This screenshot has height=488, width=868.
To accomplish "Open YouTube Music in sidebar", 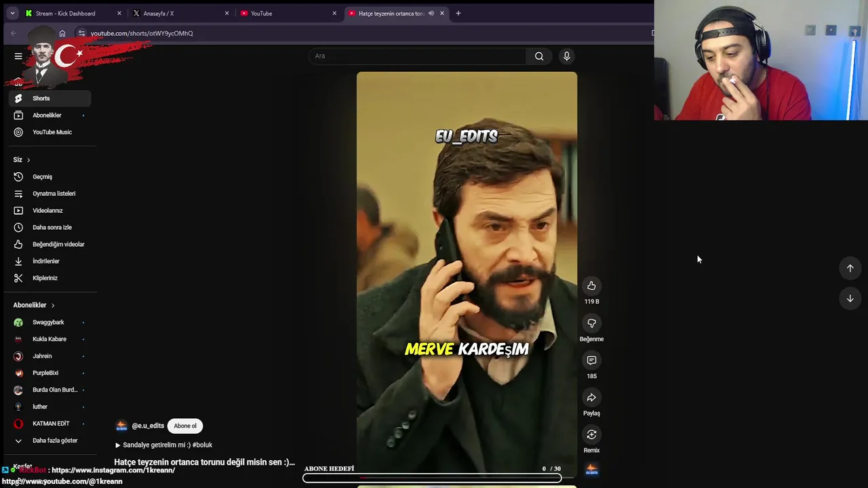I will click(50, 132).
